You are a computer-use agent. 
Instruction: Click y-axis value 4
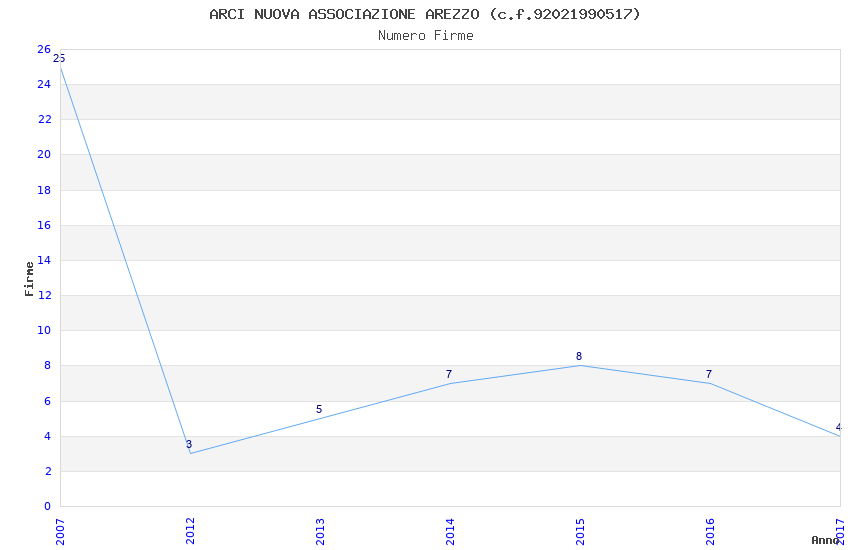coord(48,437)
